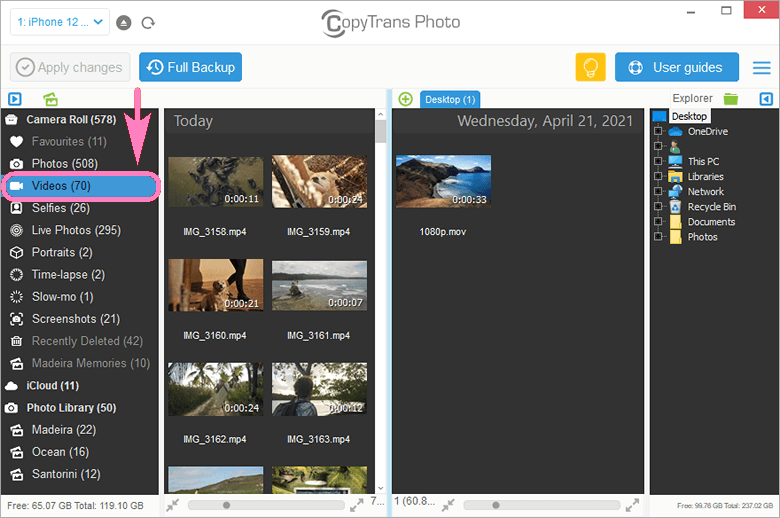Collapse the right Explorer panel
Screen dimensions: 780x518
pyautogui.click(x=766, y=99)
